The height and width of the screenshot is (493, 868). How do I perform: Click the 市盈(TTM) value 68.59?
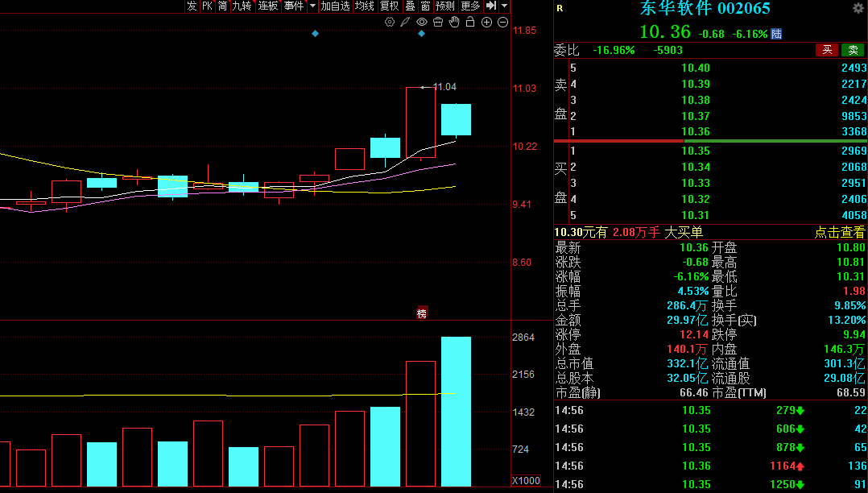tap(851, 393)
